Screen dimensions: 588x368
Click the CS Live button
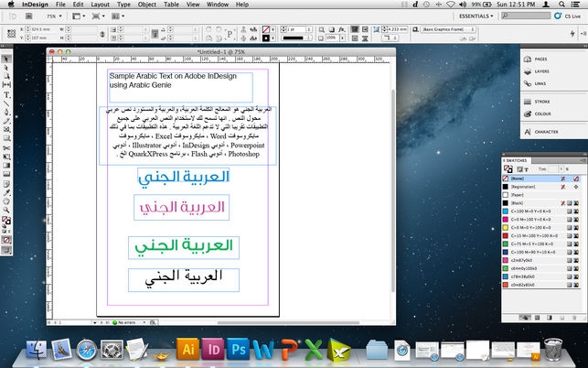[567, 16]
